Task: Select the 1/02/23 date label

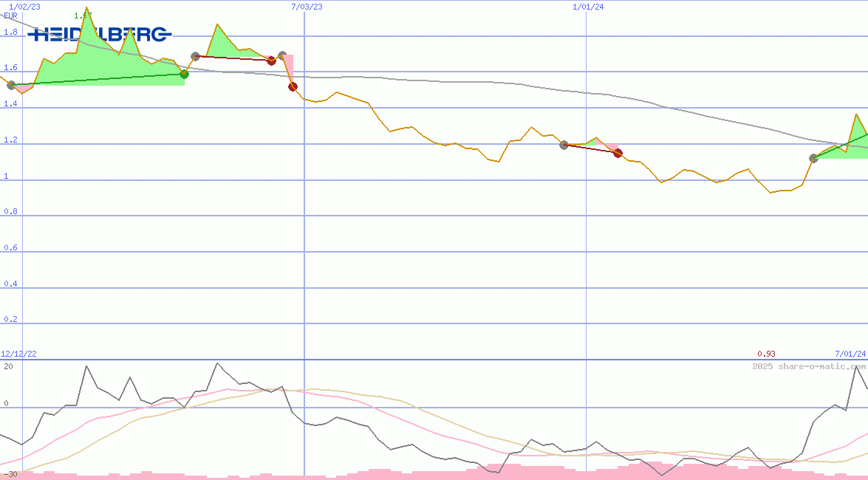Action: point(19,7)
